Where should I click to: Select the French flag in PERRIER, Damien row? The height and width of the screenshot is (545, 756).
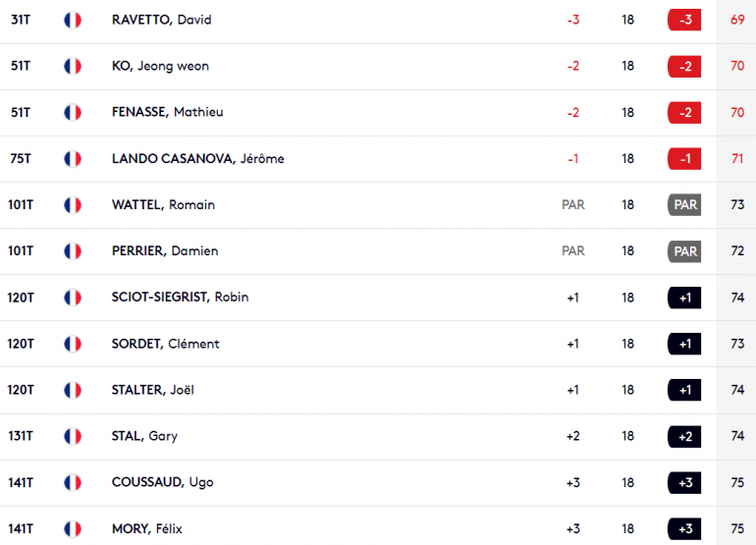tap(73, 251)
